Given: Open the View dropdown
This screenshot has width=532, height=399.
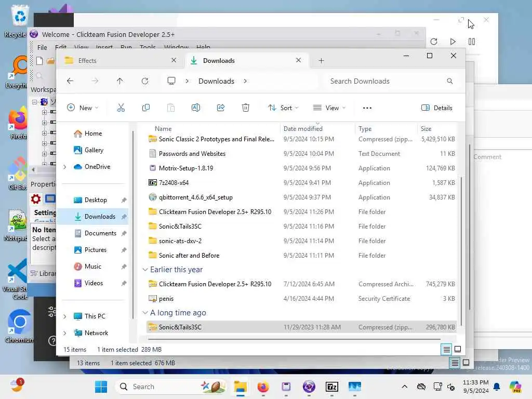Looking at the screenshot, I should (x=329, y=108).
